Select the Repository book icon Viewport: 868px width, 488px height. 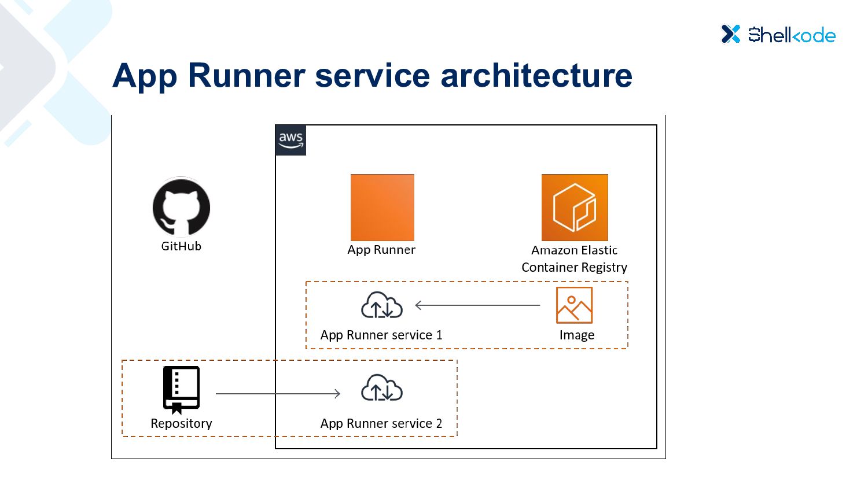(181, 390)
